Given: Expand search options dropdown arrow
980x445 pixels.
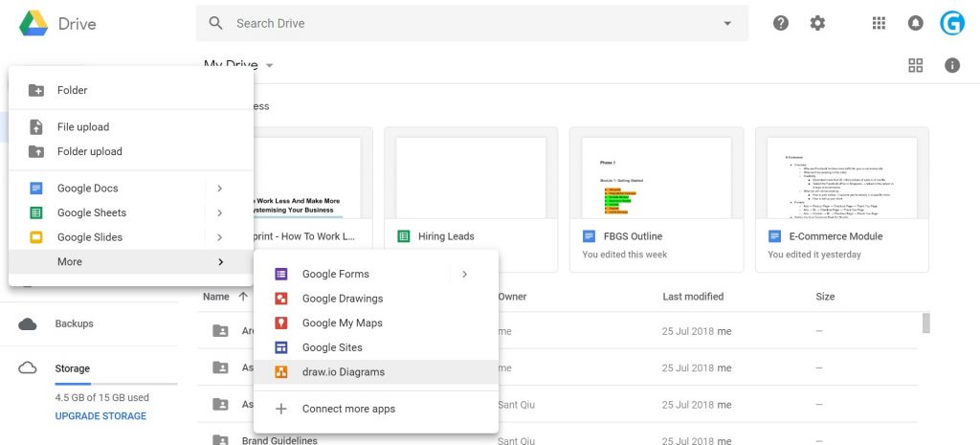Looking at the screenshot, I should (727, 23).
